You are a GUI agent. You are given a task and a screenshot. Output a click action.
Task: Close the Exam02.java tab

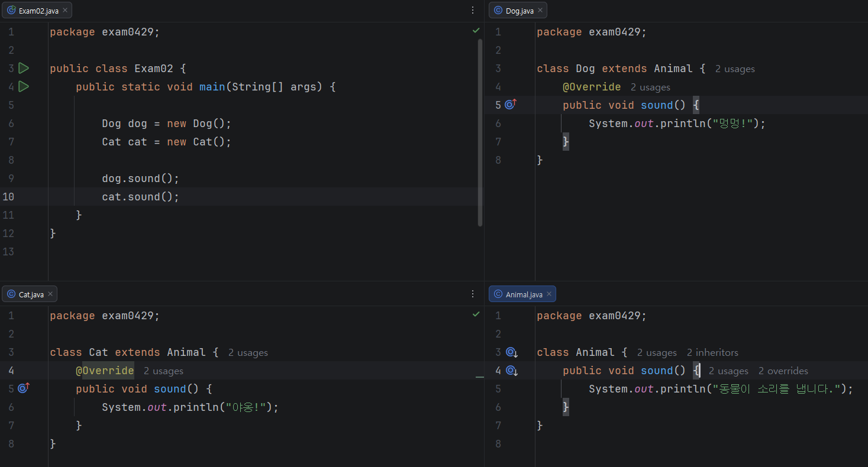pos(65,11)
